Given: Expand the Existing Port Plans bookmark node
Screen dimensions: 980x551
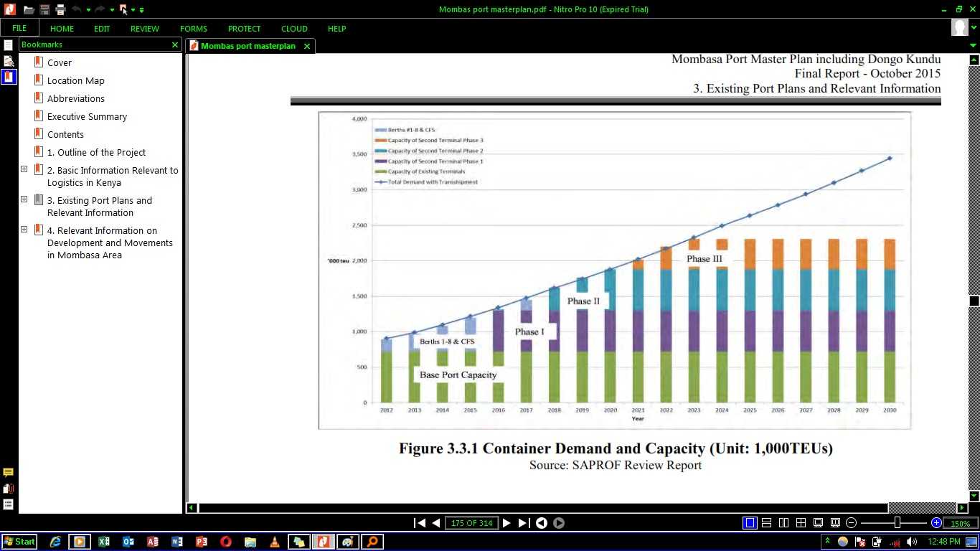Looking at the screenshot, I should [x=24, y=199].
